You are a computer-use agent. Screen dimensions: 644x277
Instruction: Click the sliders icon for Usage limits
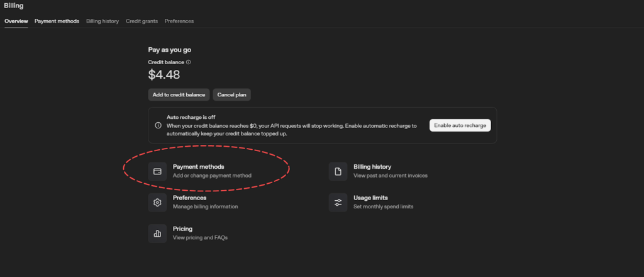(338, 202)
